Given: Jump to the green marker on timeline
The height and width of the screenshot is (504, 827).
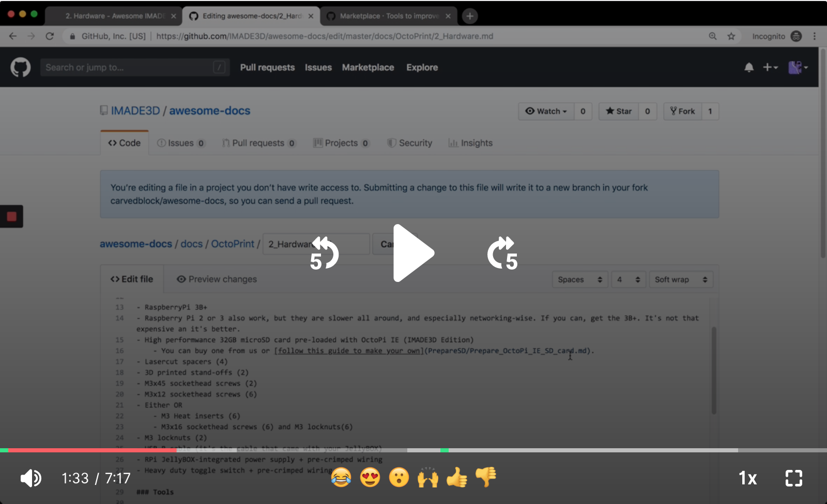Looking at the screenshot, I should [445, 450].
